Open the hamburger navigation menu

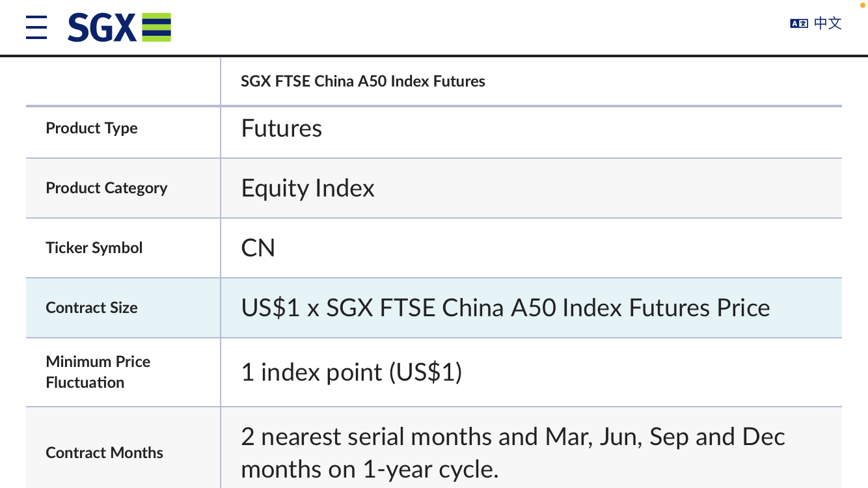[x=36, y=27]
